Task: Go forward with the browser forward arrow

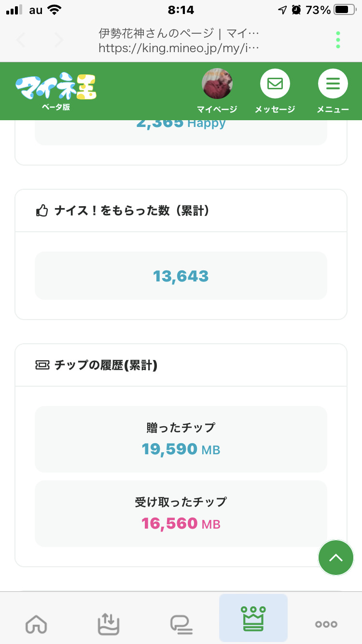Action: (x=59, y=40)
